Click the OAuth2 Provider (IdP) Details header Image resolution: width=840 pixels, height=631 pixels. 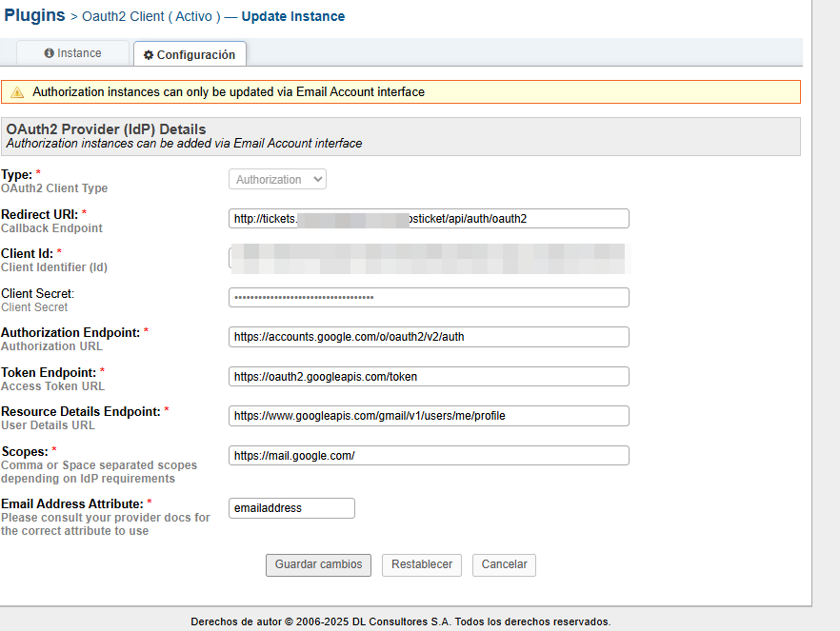(106, 129)
